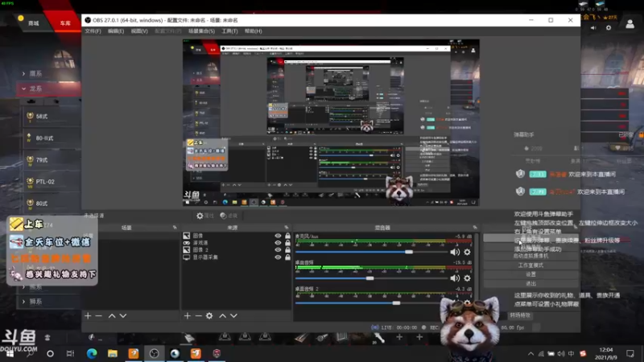Open 麦克风/Aux audio settings gear
The height and width of the screenshot is (362, 644).
pos(467,252)
